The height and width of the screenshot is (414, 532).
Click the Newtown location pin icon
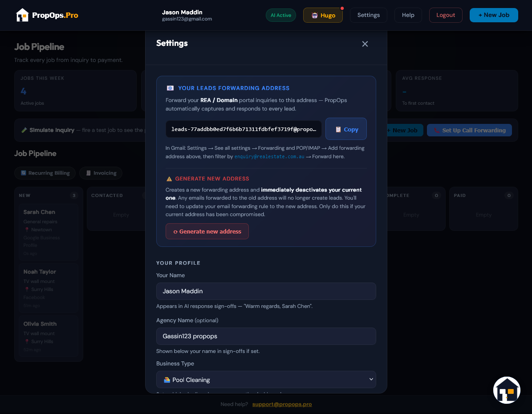coord(27,230)
